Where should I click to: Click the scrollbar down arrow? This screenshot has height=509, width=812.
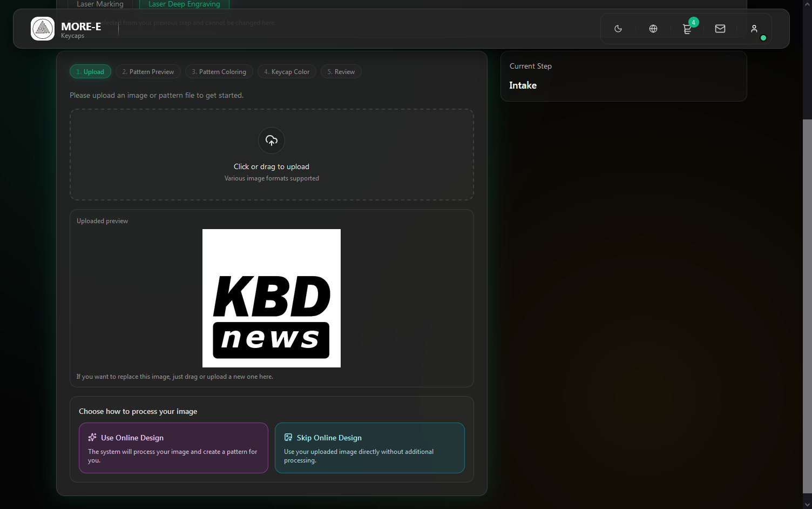807,504
